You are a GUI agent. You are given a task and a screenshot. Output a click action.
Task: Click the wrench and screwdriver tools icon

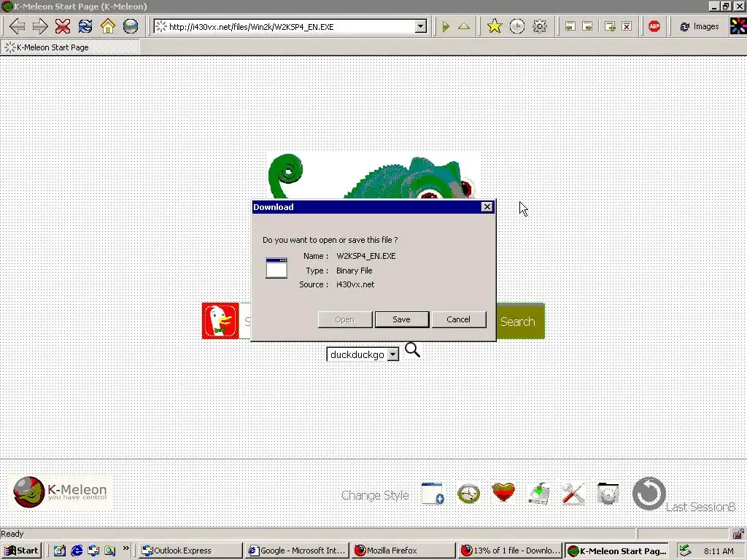coord(573,494)
